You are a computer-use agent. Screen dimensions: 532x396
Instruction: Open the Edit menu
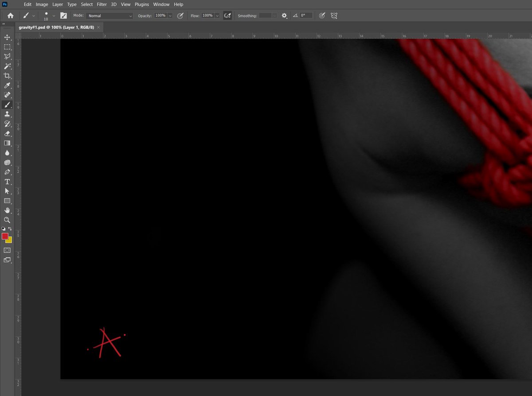click(27, 4)
